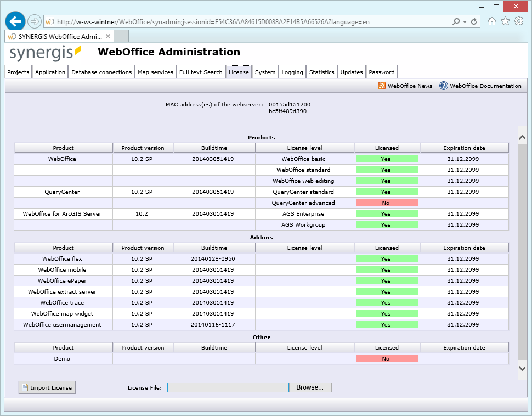Open the browser favorites star icon
This screenshot has height=416, width=532.
click(x=505, y=21)
